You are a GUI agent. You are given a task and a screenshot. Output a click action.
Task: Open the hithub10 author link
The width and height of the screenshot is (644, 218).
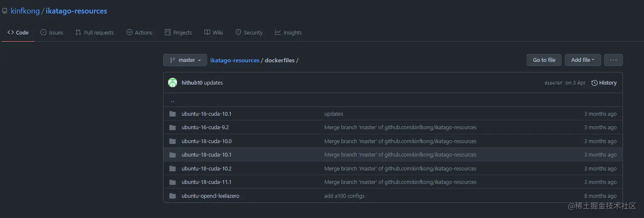192,83
